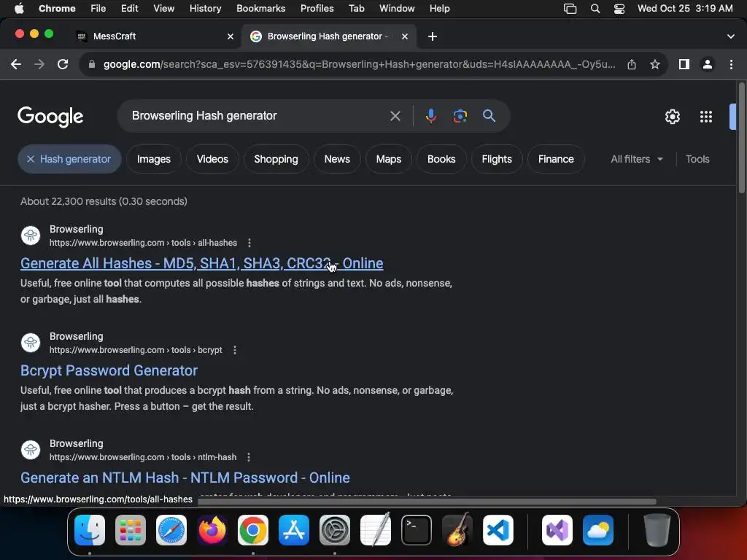This screenshot has height=560, width=747.
Task: Open the site info lock icon
Action: tap(92, 64)
